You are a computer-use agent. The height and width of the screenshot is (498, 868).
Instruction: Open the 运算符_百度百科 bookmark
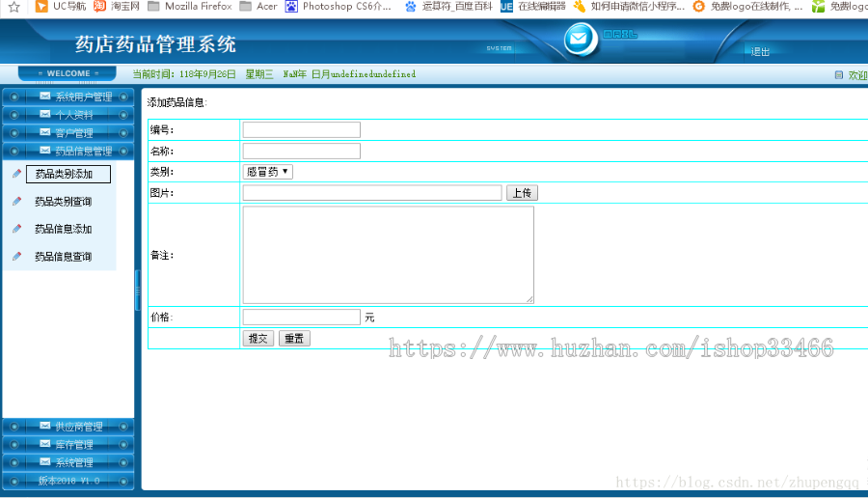coord(448,6)
